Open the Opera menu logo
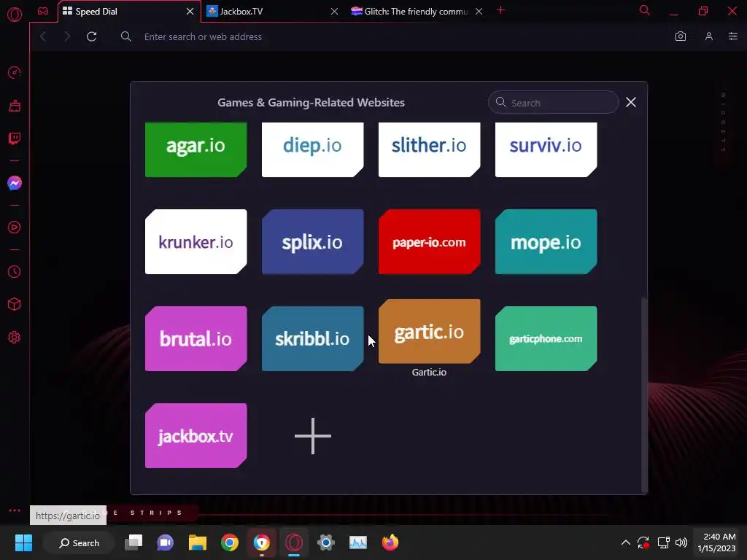 point(15,15)
